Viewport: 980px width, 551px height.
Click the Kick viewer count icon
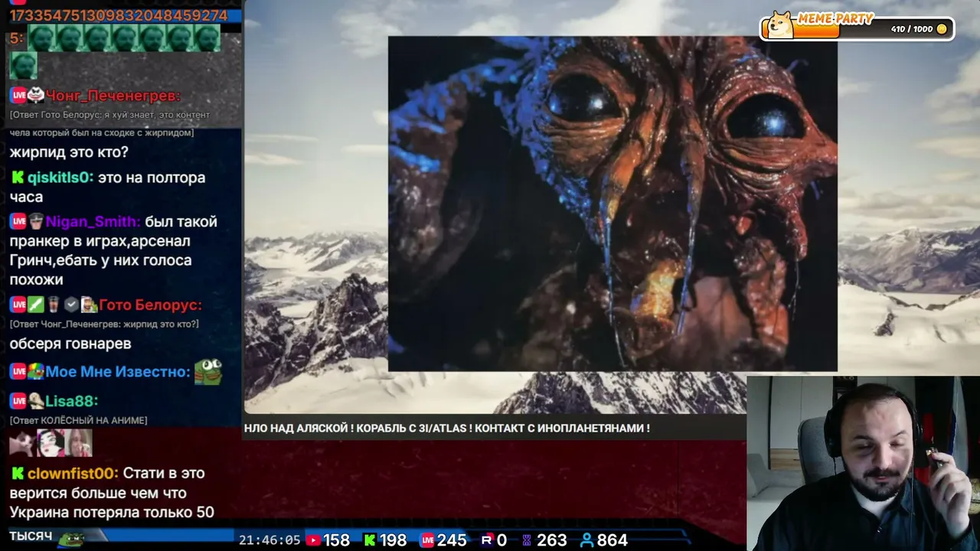point(370,540)
